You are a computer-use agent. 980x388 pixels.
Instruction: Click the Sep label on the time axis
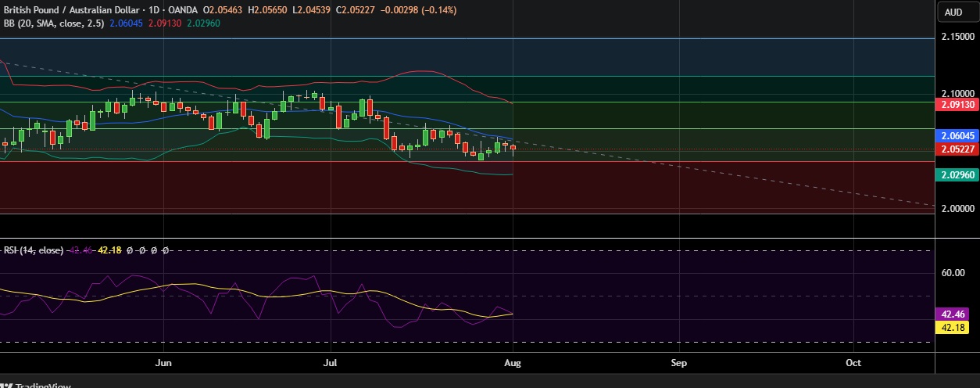[679, 363]
